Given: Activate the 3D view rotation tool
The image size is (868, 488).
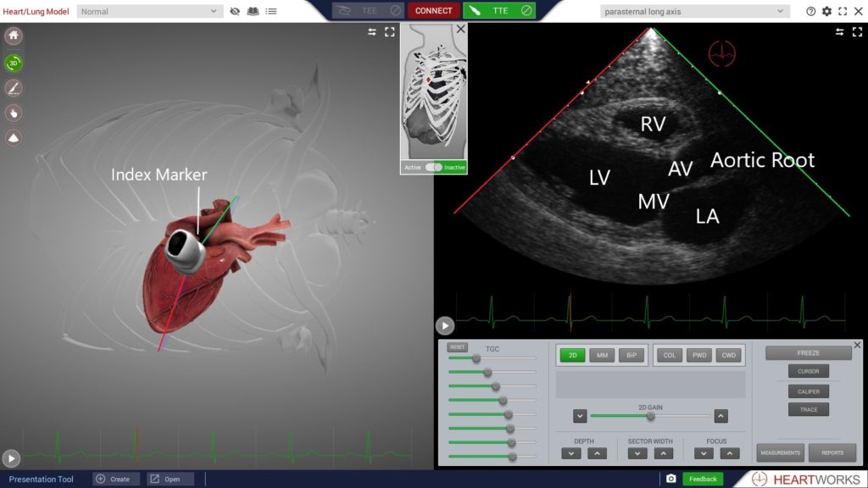Looking at the screenshot, I should (14, 63).
